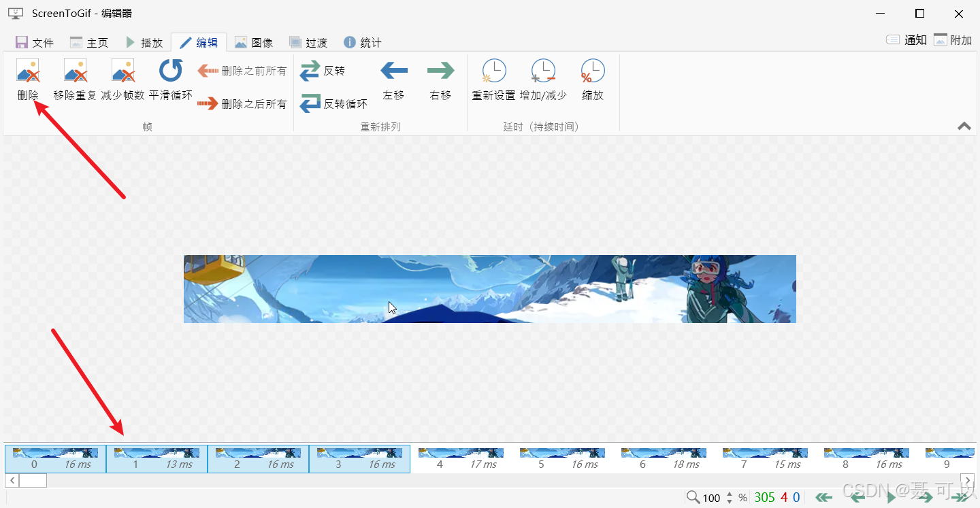Click the timeline scrollbar left arrow
The width and height of the screenshot is (980, 508).
point(12,480)
